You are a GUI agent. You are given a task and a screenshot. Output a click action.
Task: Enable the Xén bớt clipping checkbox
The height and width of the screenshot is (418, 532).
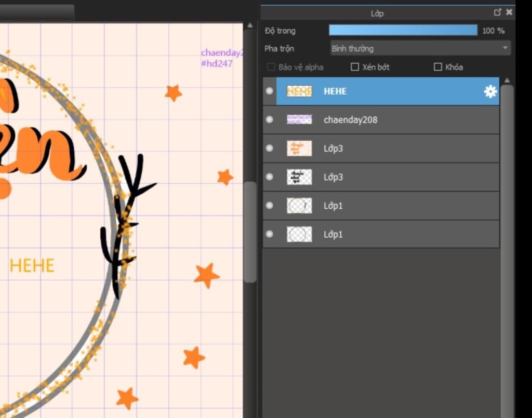(354, 67)
